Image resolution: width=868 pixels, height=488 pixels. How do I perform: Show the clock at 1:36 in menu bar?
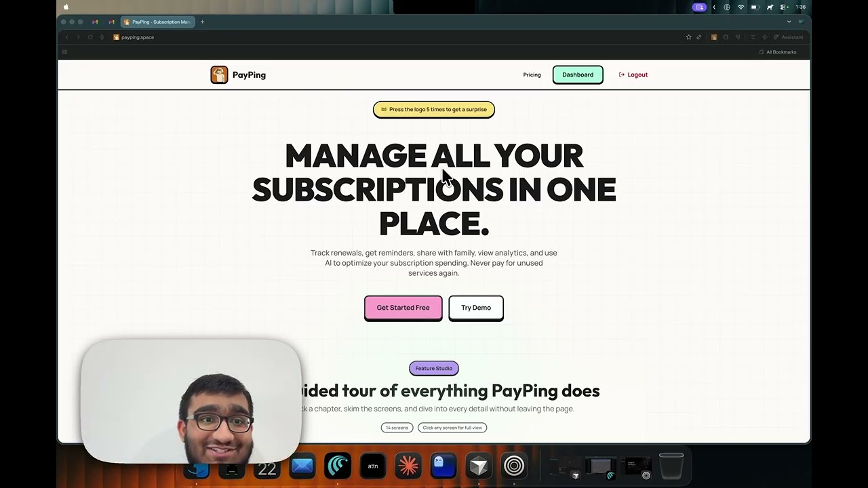pyautogui.click(x=800, y=7)
